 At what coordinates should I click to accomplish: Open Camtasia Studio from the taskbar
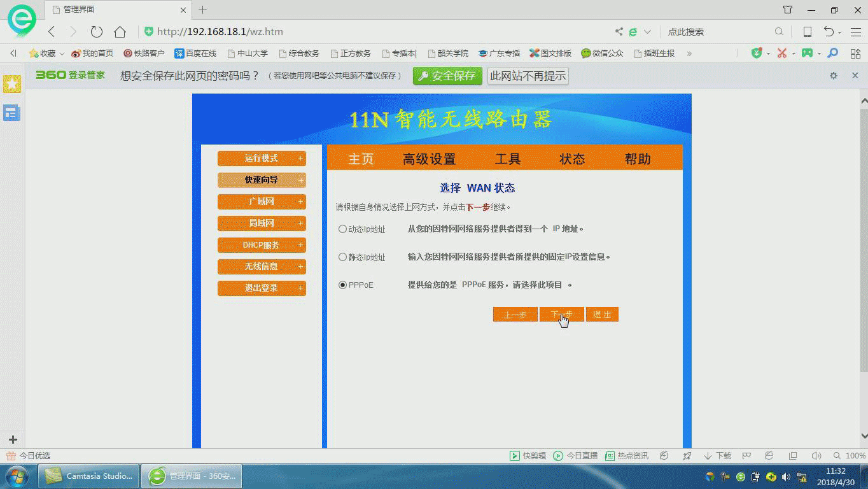(89, 476)
